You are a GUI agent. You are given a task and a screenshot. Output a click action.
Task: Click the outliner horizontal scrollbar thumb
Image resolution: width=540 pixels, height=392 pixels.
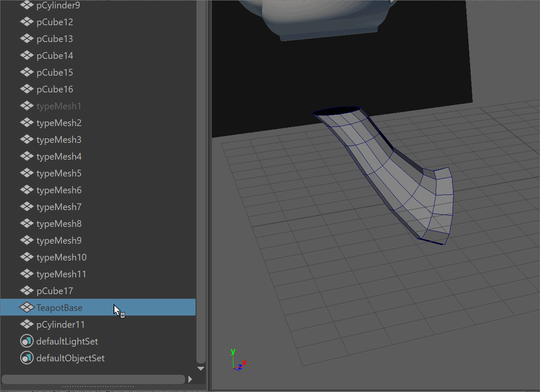93,379
